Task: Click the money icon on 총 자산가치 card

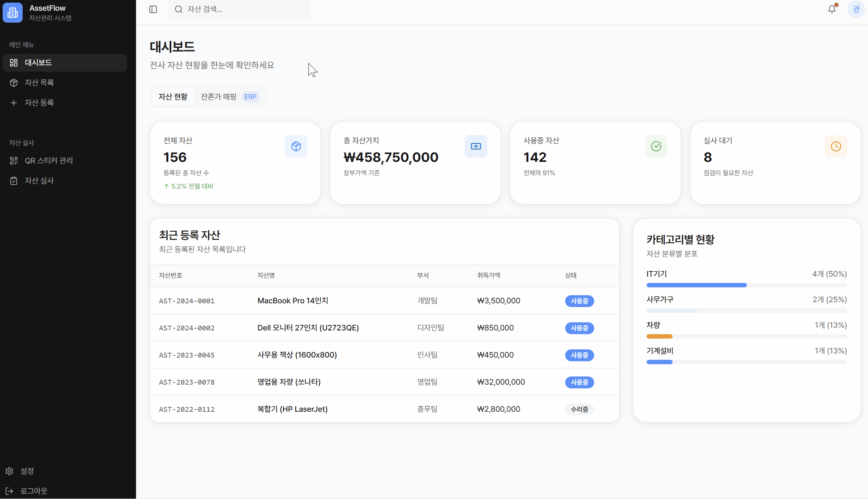Action: [476, 146]
